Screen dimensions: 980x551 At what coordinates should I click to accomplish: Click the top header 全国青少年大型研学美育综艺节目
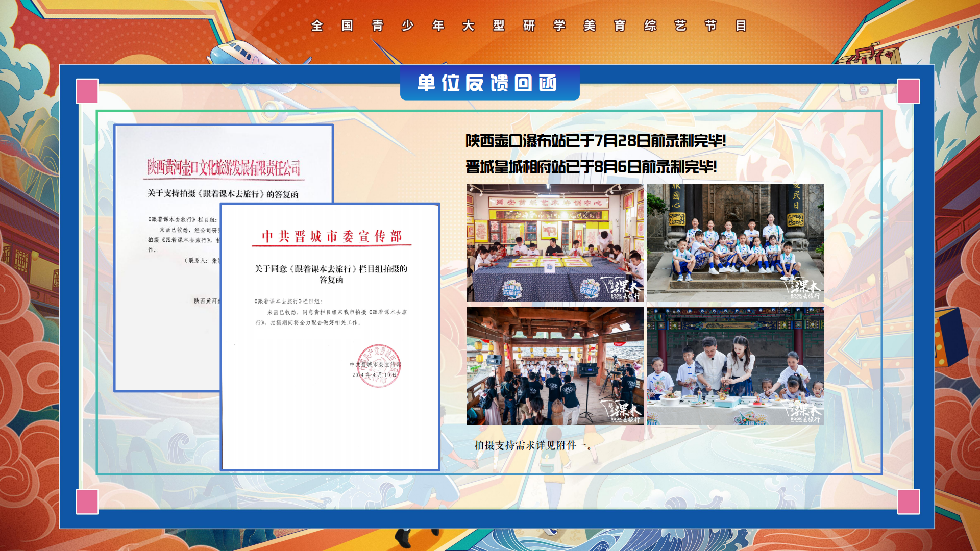tap(529, 26)
